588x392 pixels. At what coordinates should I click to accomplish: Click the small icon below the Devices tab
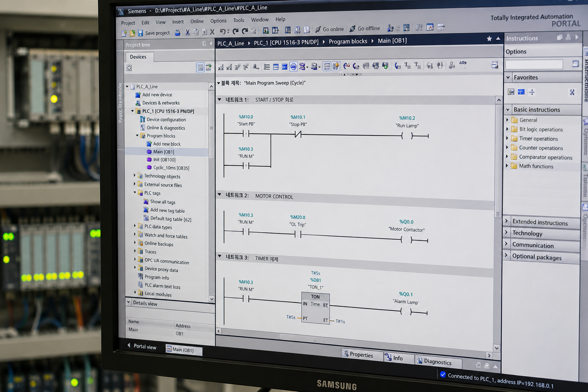click(129, 68)
